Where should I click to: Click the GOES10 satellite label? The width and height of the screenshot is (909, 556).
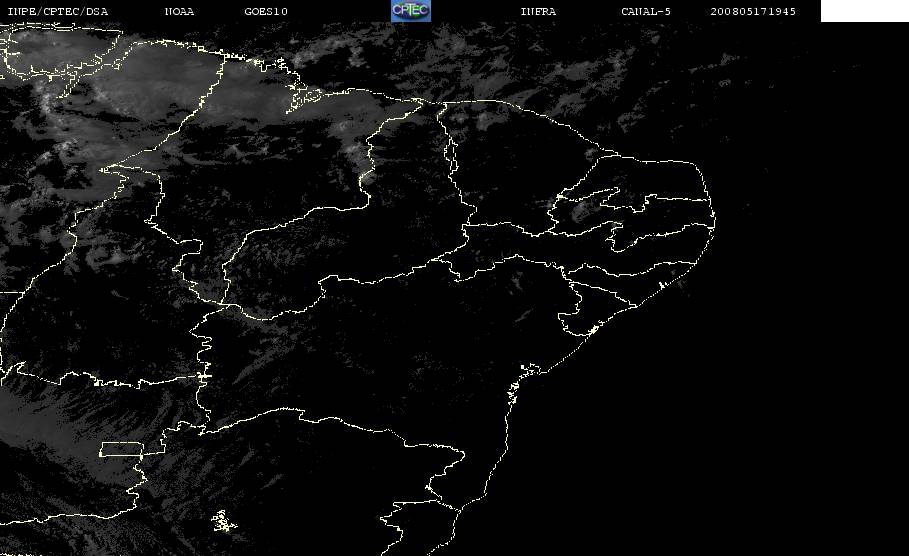pos(266,12)
